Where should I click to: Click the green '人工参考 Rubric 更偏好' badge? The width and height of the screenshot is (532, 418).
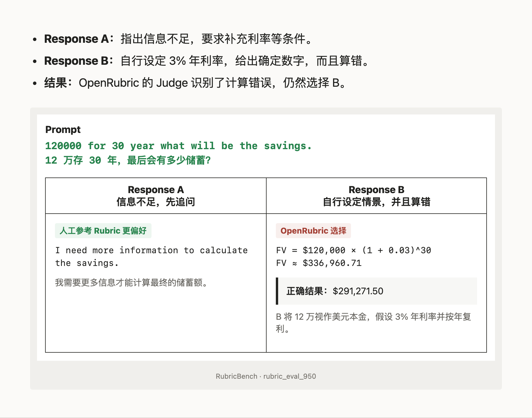(x=103, y=231)
